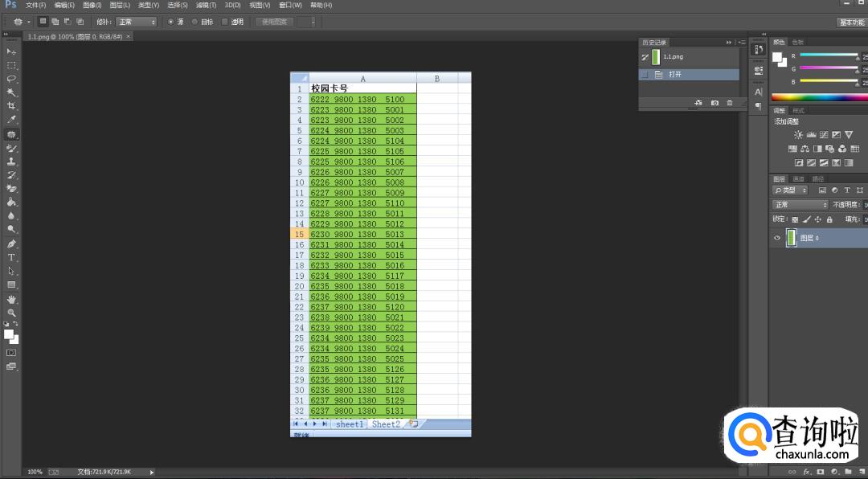Select the 目标 (Destination) radio option
The height and width of the screenshot is (479, 868).
click(195, 22)
